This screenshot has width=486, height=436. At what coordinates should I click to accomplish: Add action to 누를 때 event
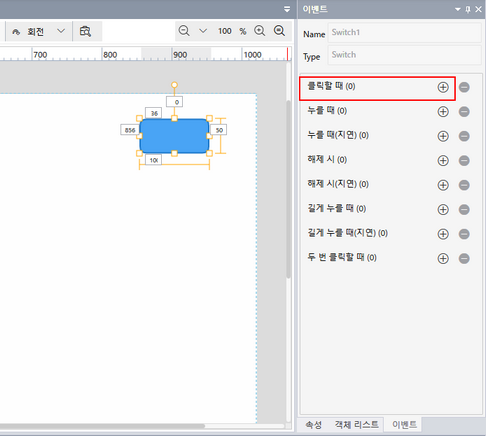coord(443,112)
